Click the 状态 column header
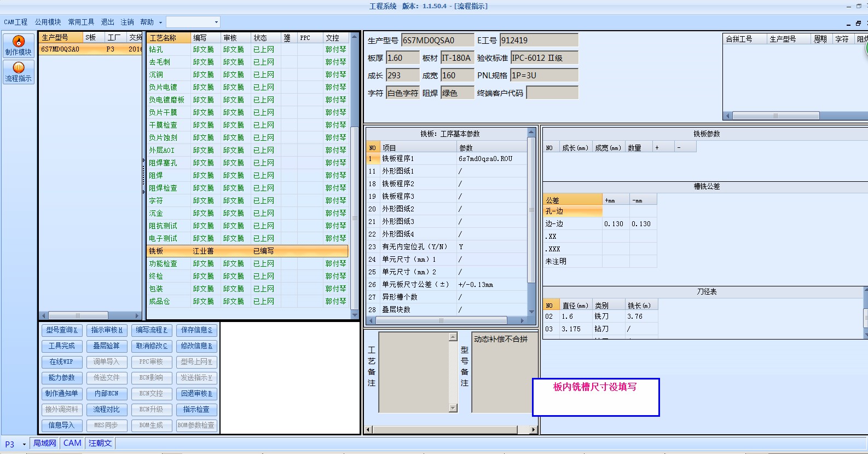868x454 pixels. (267, 38)
